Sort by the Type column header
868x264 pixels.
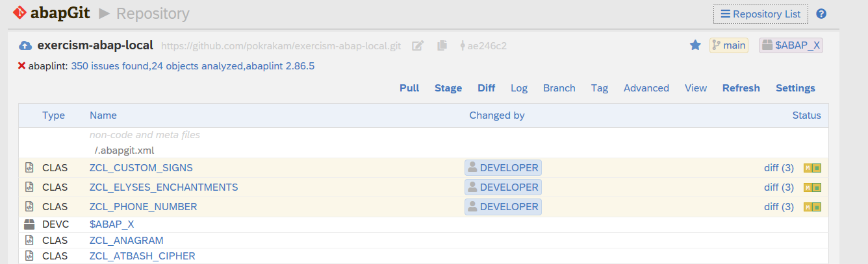(x=54, y=115)
